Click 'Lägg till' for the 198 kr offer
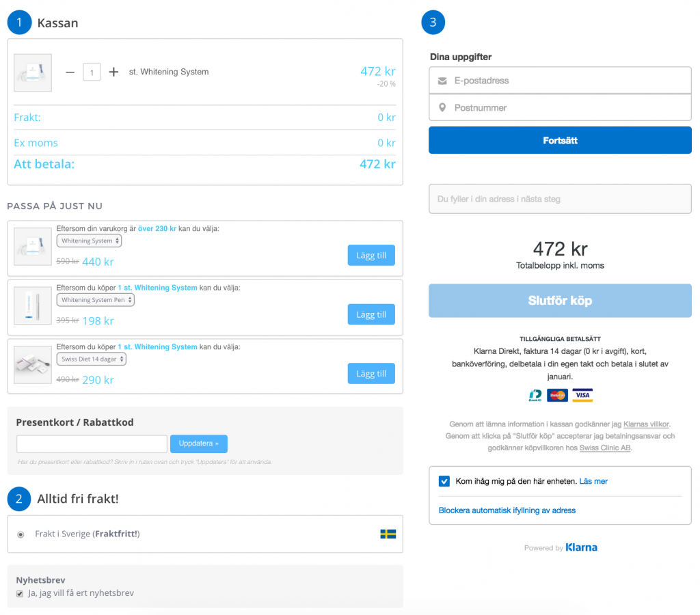 [371, 314]
